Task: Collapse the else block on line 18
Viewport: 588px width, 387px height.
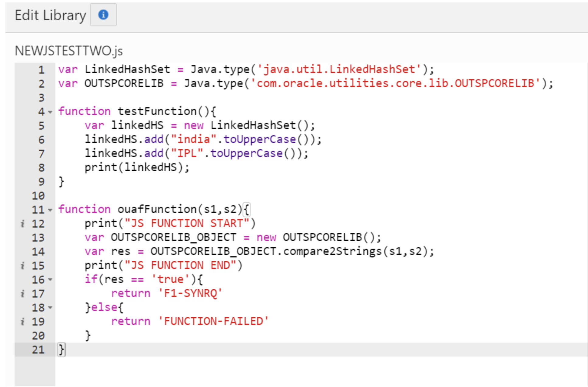Action: click(50, 307)
